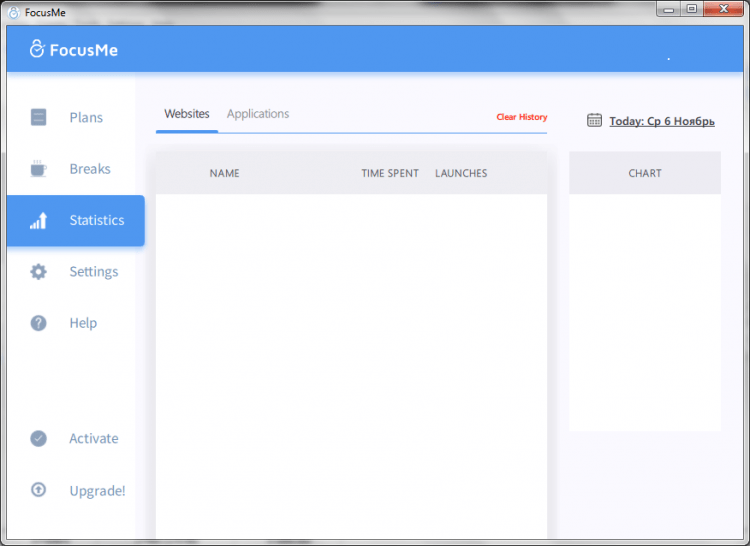Click the Activate checkmark icon

click(38, 438)
